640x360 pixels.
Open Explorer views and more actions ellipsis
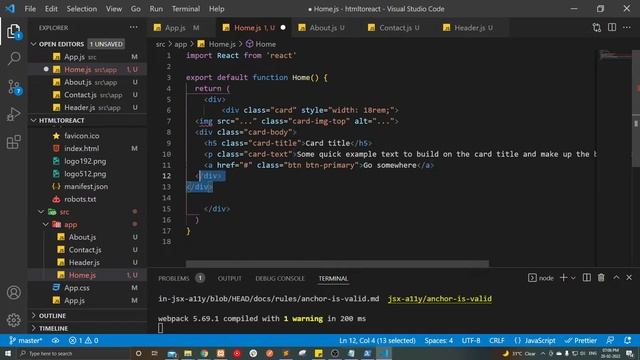point(133,27)
